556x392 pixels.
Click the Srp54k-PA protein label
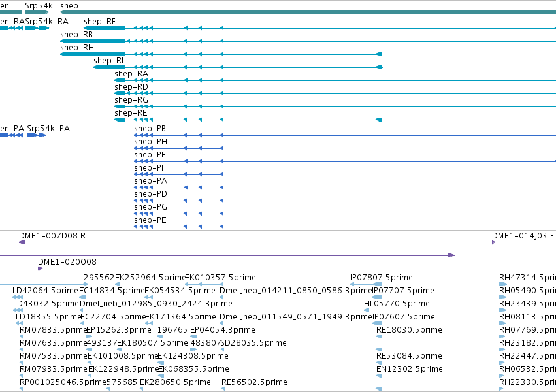point(48,128)
